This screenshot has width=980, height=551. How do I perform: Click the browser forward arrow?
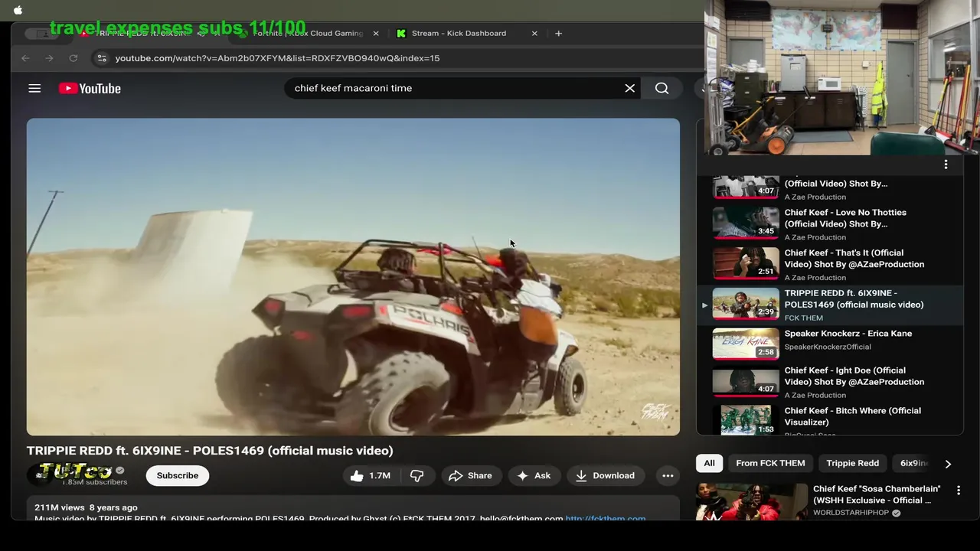click(49, 58)
